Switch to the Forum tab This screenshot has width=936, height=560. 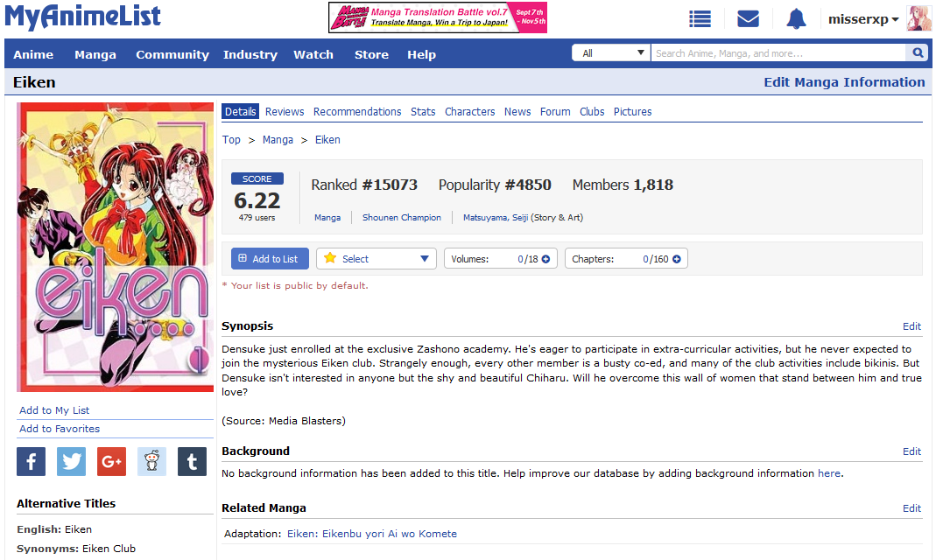pyautogui.click(x=555, y=111)
